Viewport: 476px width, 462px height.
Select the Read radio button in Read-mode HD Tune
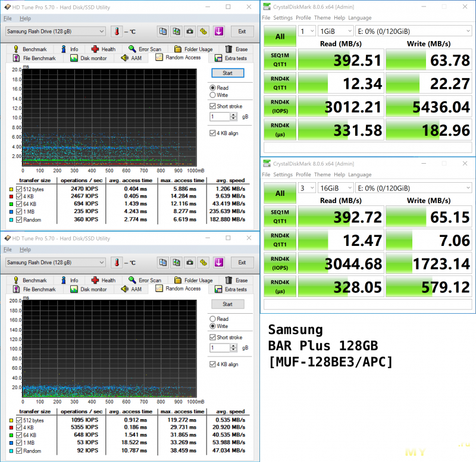pyautogui.click(x=212, y=88)
